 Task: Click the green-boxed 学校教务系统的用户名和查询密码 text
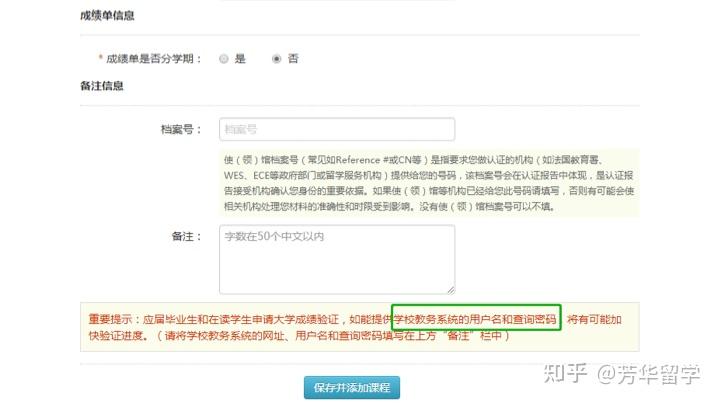tap(476, 319)
